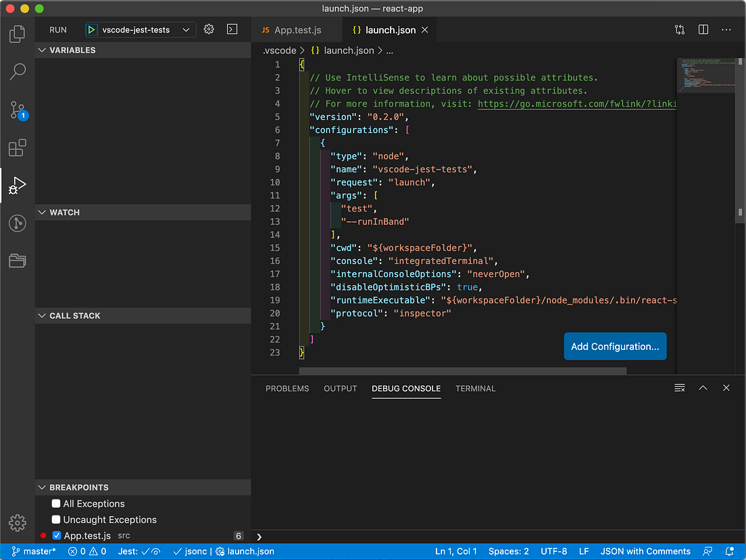
Task: Close the launch.json tab
Action: pyautogui.click(x=425, y=30)
